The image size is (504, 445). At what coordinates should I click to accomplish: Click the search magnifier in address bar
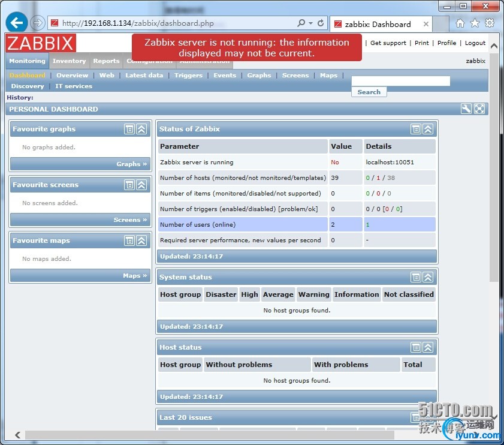click(x=301, y=23)
